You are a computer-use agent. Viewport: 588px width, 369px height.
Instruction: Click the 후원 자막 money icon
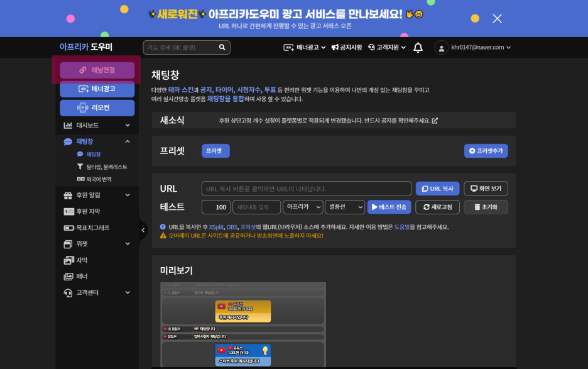(x=68, y=211)
